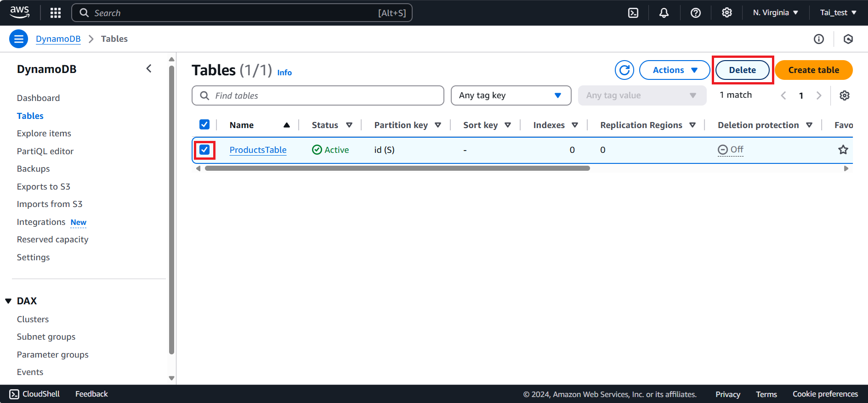
Task: Open Terms link in footer
Action: [766, 394]
